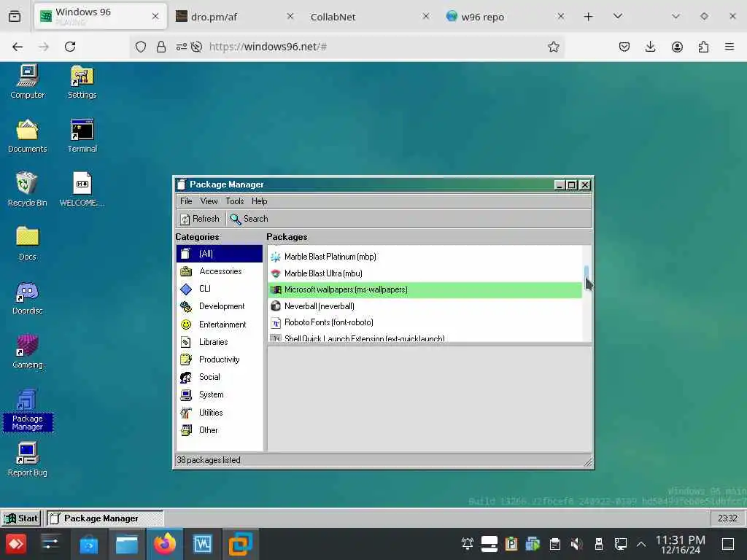Viewport: 747px width, 560px height.
Task: Click Package Manager taskbar button
Action: pyautogui.click(x=105, y=518)
